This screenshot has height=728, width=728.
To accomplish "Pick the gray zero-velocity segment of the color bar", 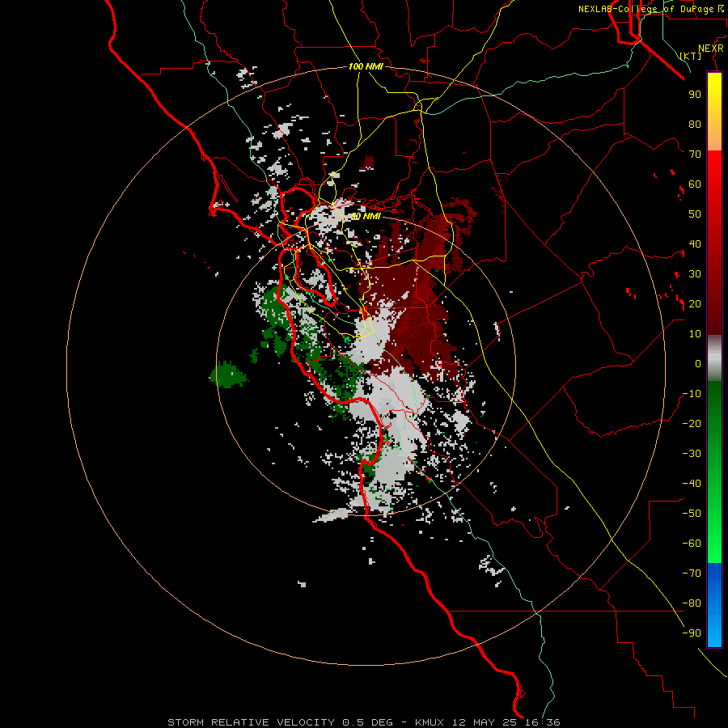I will point(714,358).
